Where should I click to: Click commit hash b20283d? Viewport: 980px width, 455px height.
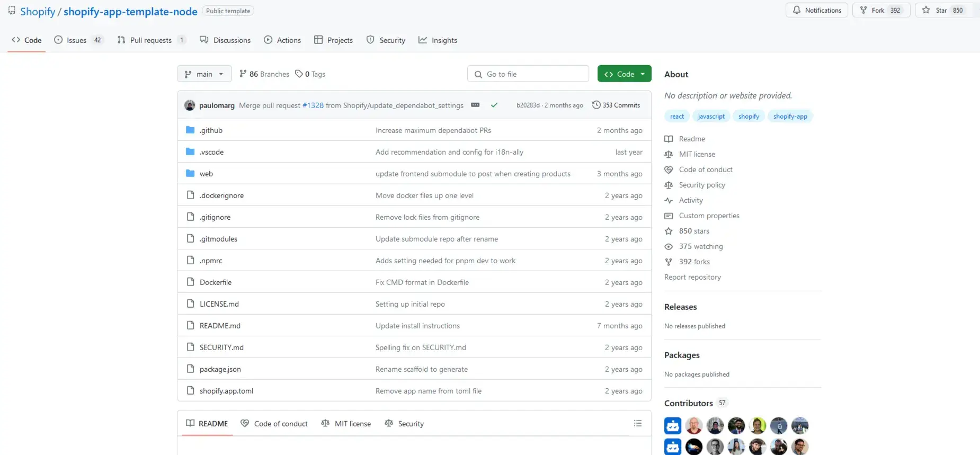[x=528, y=105]
